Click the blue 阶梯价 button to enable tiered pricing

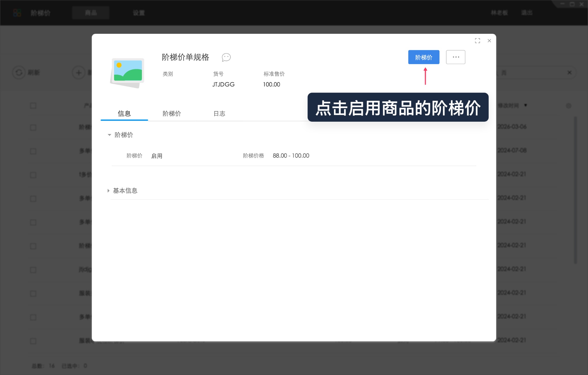coord(424,57)
